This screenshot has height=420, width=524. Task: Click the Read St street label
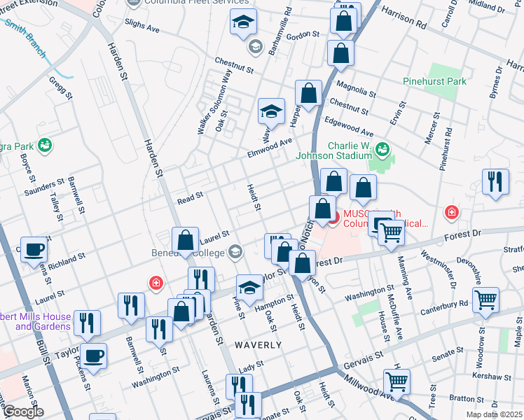[190, 198]
